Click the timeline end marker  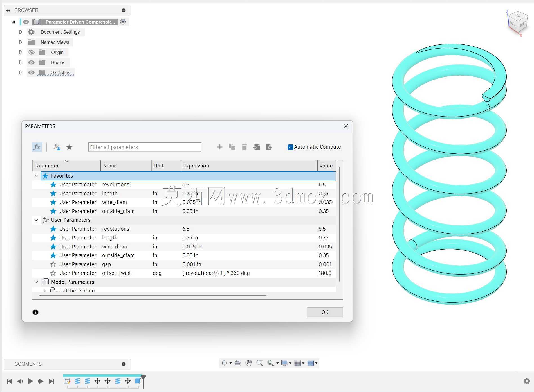[143, 381]
